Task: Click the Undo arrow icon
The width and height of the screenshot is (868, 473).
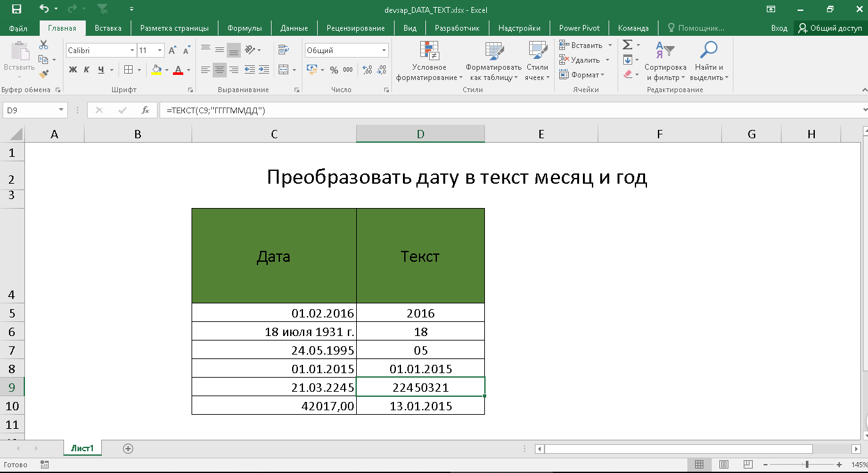Action: [44, 9]
